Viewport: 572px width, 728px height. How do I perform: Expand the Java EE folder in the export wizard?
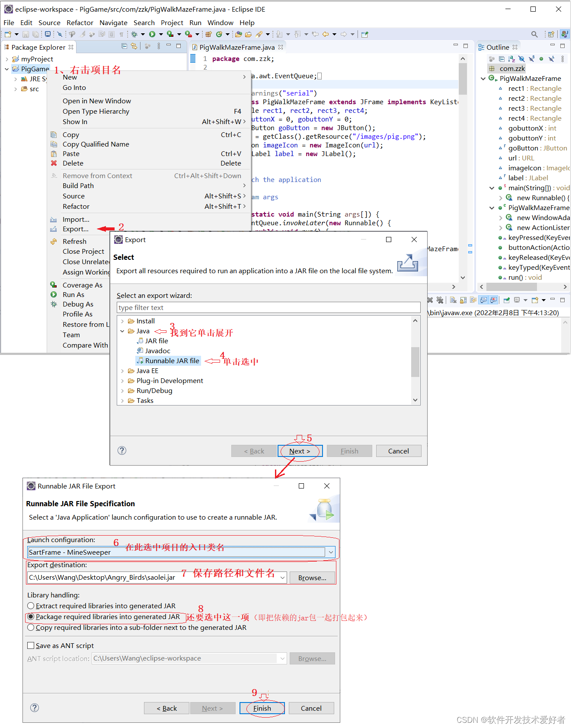(122, 371)
